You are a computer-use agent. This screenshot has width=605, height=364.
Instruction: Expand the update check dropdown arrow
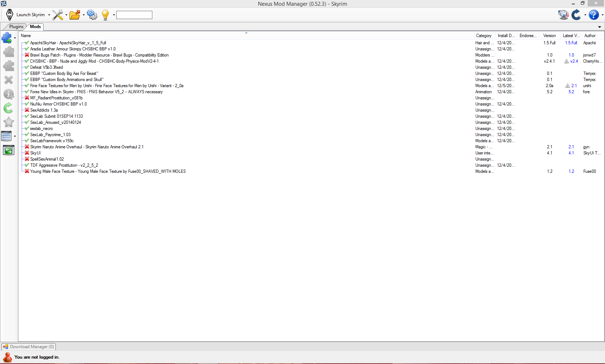click(585, 15)
